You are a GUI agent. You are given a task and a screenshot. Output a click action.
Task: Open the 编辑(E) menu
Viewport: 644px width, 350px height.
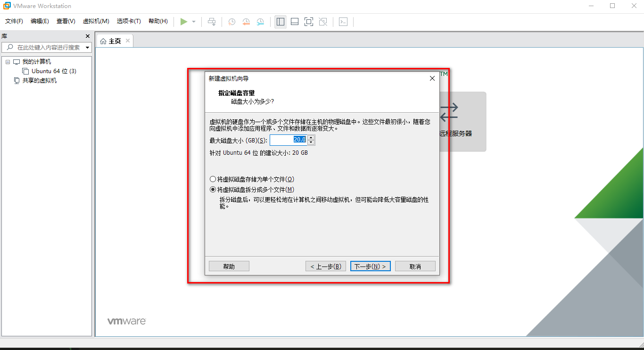point(40,21)
